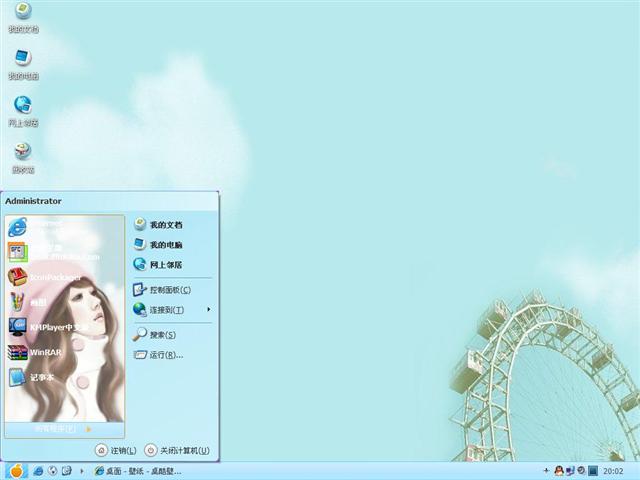Viewport: 640px width, 480px height.
Task: Open 记事本 Notepad from the start menu
Action: click(x=65, y=378)
